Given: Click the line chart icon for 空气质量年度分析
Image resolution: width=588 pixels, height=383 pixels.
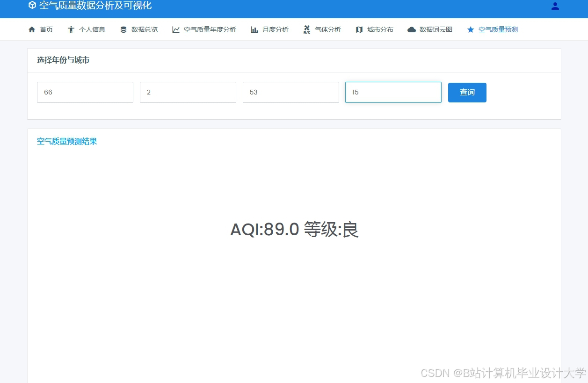Looking at the screenshot, I should click(x=175, y=29).
